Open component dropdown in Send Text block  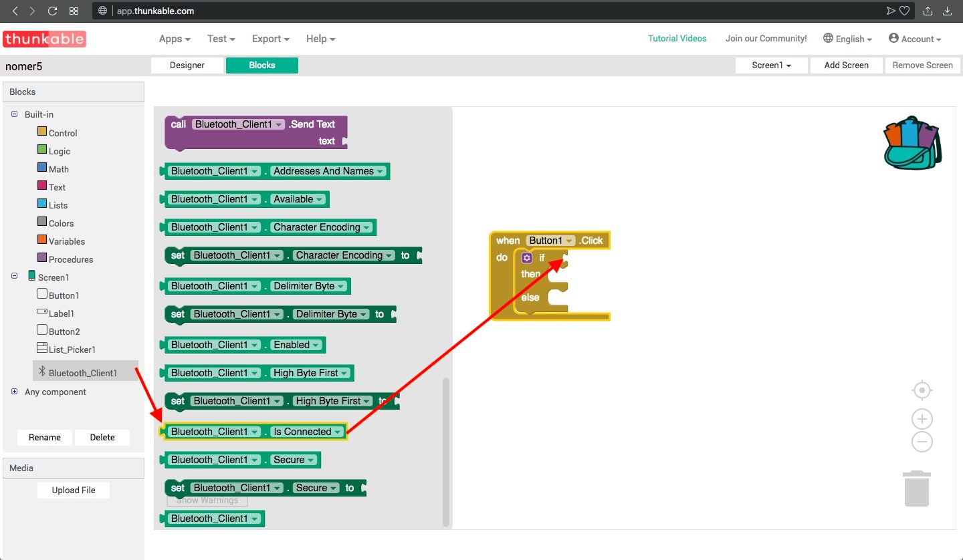pyautogui.click(x=238, y=124)
